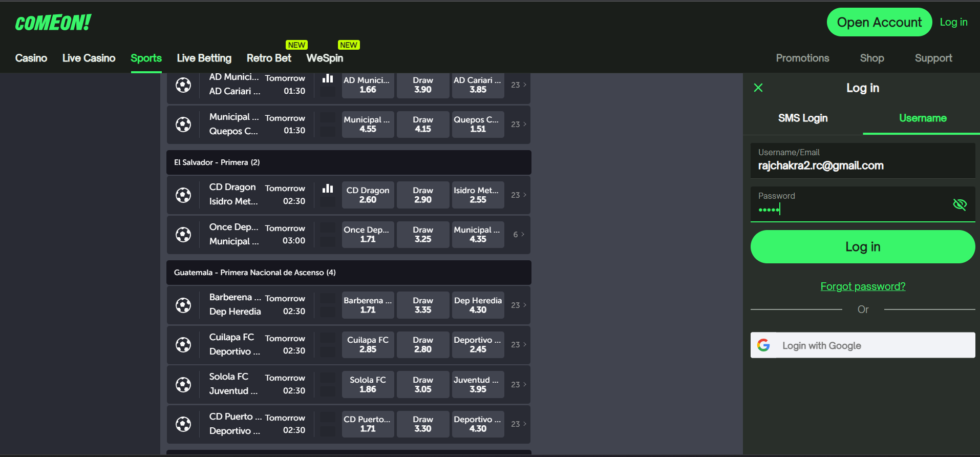The image size is (980, 457).
Task: Click soccer ball icon for Cuilapa FC match
Action: [183, 344]
